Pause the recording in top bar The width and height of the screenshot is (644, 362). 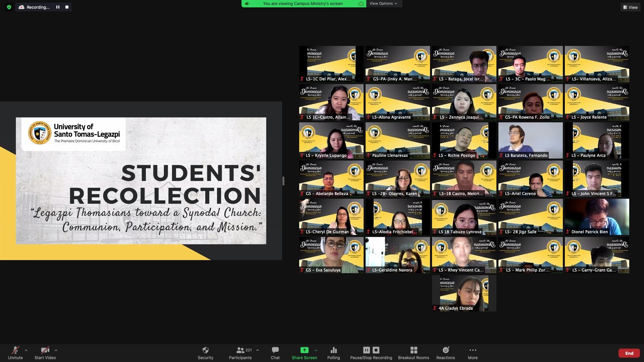click(x=58, y=7)
